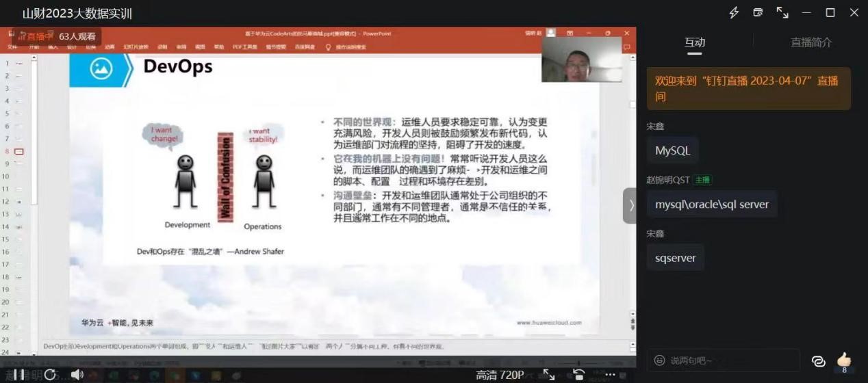Image resolution: width=868 pixels, height=383 pixels.
Task: Click the refresh stream icon
Action: [49, 374]
